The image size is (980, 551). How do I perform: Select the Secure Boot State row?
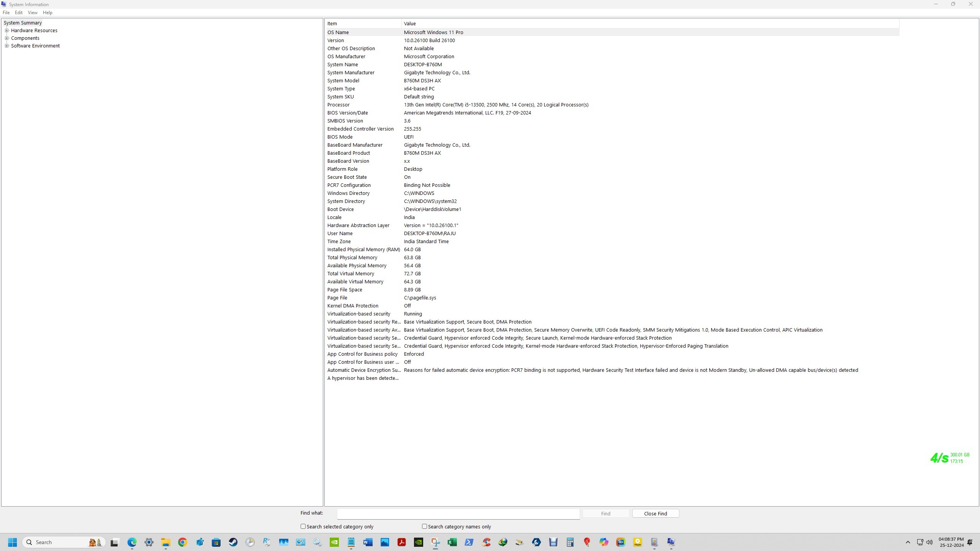click(x=612, y=177)
